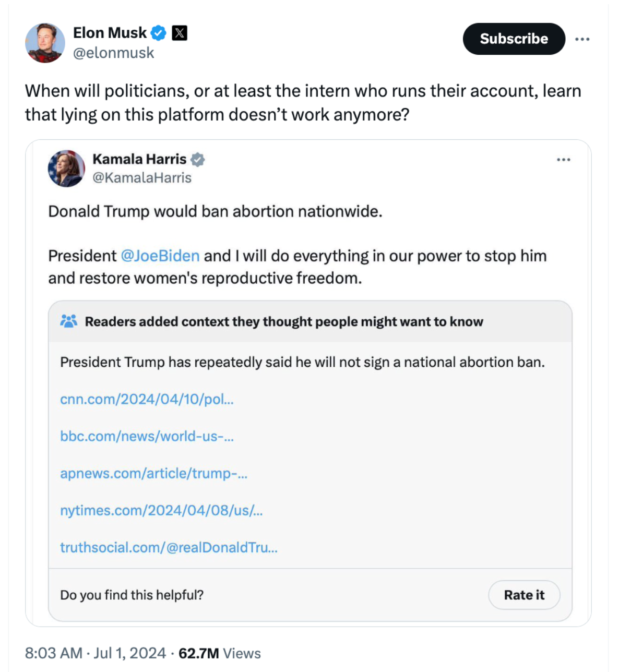This screenshot has height=672, width=619.
Task: Click the X affiliation badge icon
Action: 180,33
